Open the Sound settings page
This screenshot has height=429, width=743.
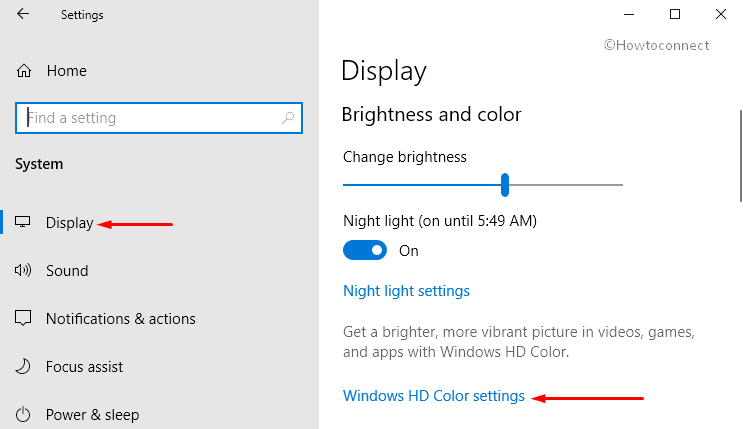click(67, 271)
